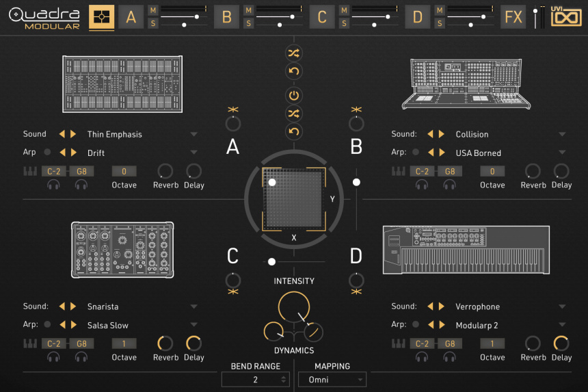The width and height of the screenshot is (588, 392).
Task: Click the asterisk icon above layer A
Action: [233, 109]
